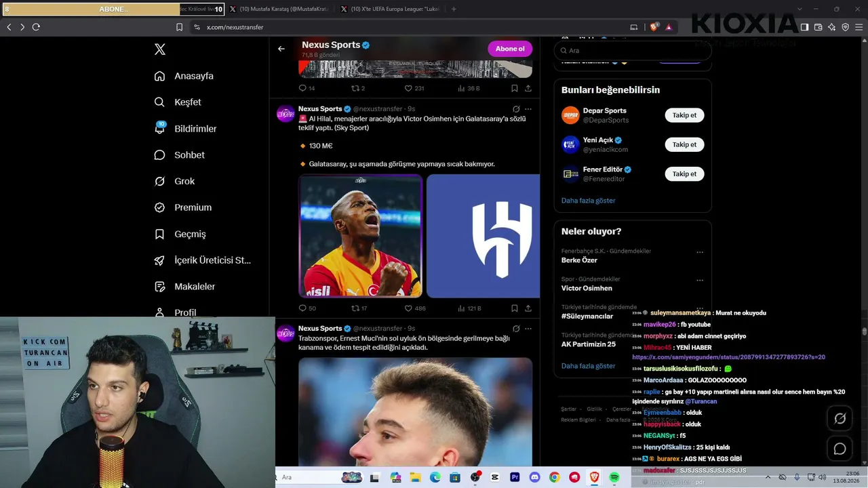The width and height of the screenshot is (868, 488).
Task: Switch to the Mustafa Karataş tab
Action: (279, 9)
